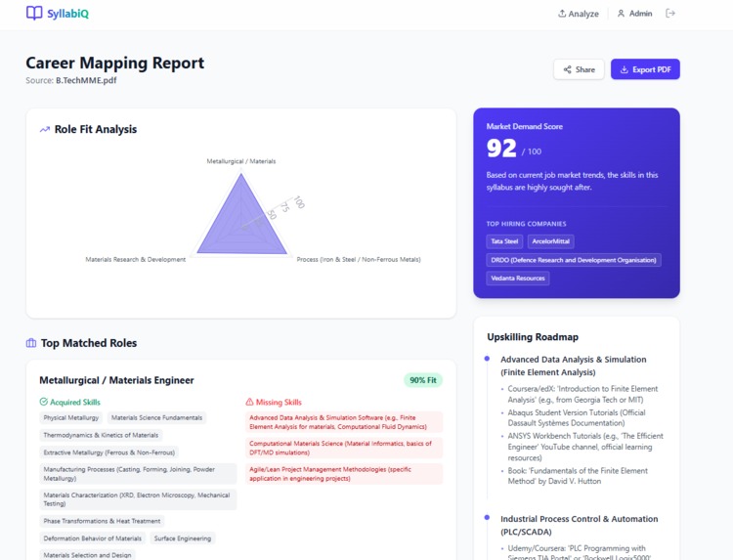Select the Vedanta Resources company tag
Image resolution: width=733 pixels, height=560 pixels.
tap(518, 279)
